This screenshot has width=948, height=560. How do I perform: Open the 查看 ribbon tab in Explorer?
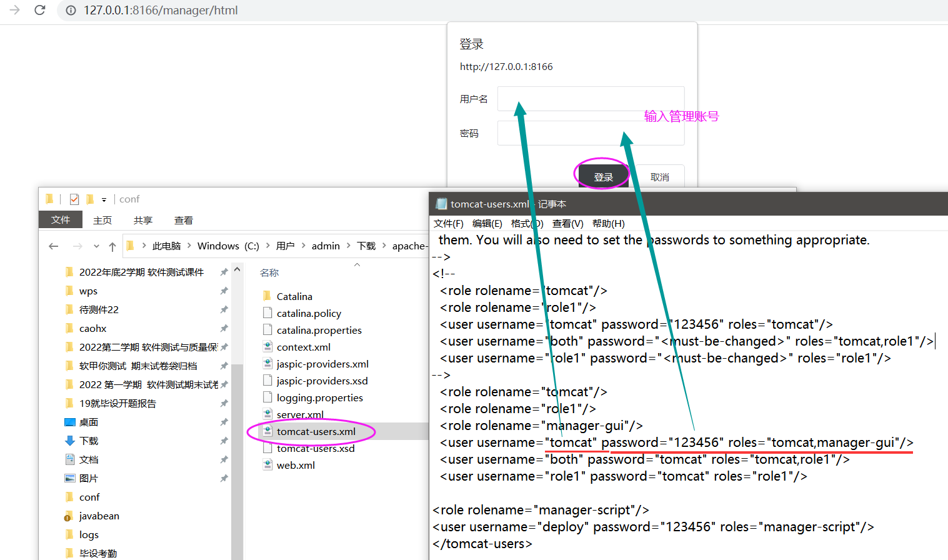(x=184, y=220)
